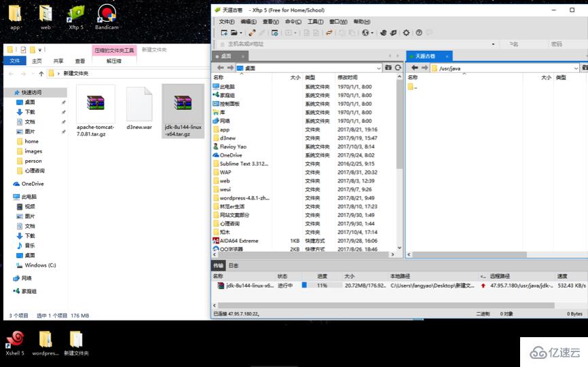Open the 工具(T) menu in Xftp
The image size is (588, 367).
(x=315, y=22)
